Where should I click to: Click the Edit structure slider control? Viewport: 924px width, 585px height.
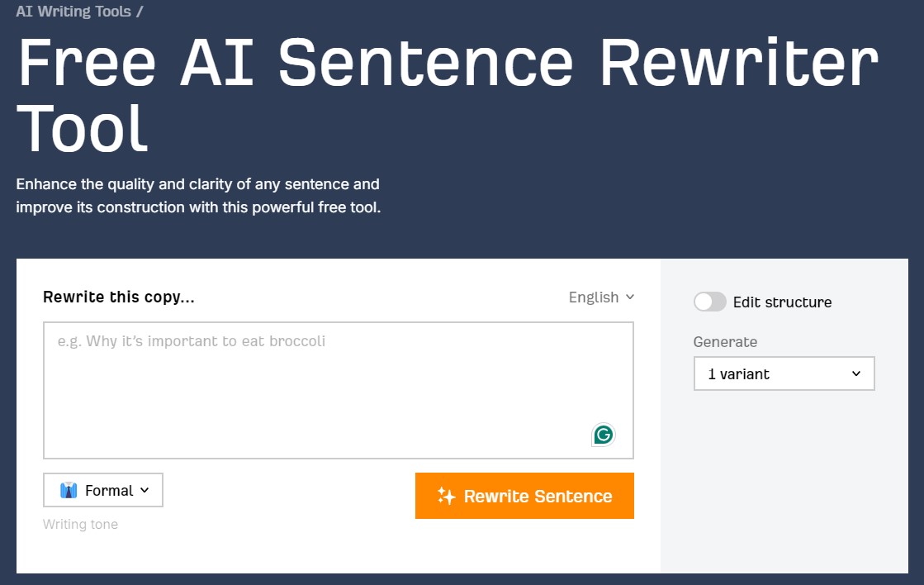click(709, 302)
